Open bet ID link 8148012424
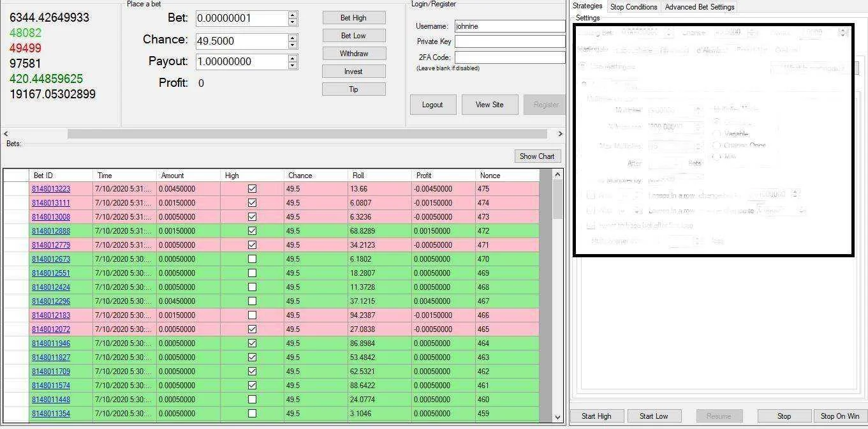Viewport: 868px width, 429px height. [51, 287]
